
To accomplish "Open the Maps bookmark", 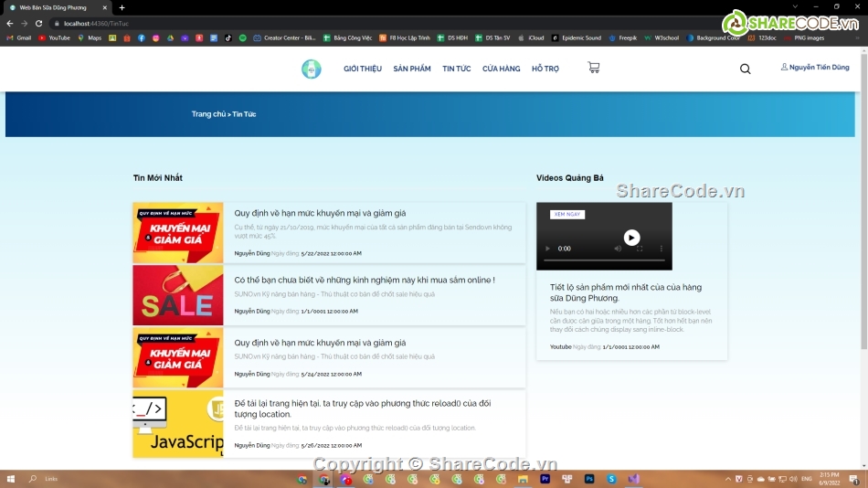I will (x=90, y=38).
